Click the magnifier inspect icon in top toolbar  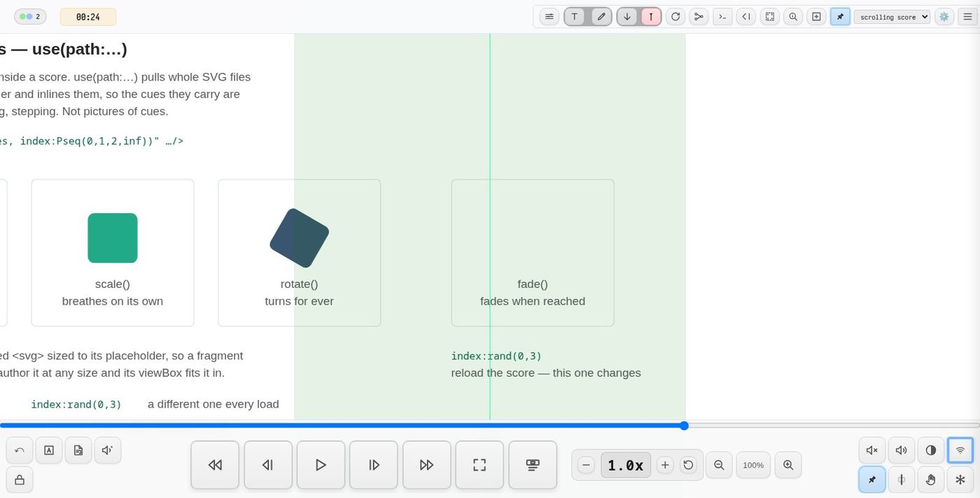click(793, 17)
